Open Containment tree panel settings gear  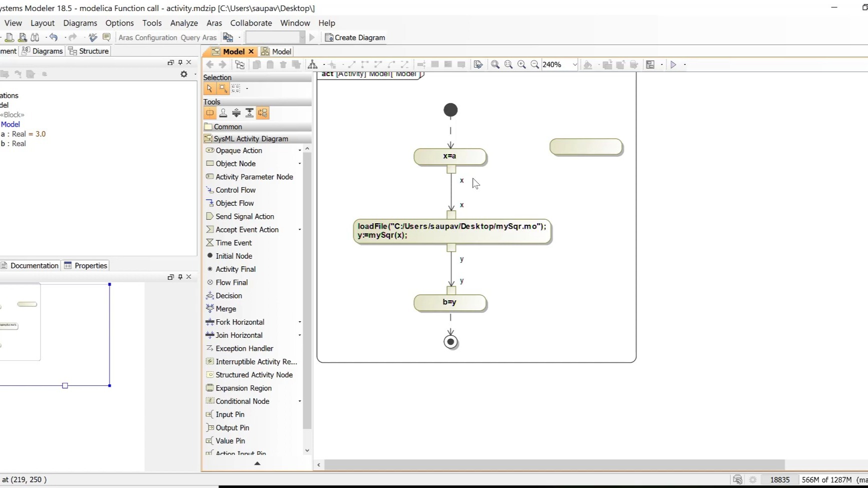pyautogui.click(x=184, y=74)
